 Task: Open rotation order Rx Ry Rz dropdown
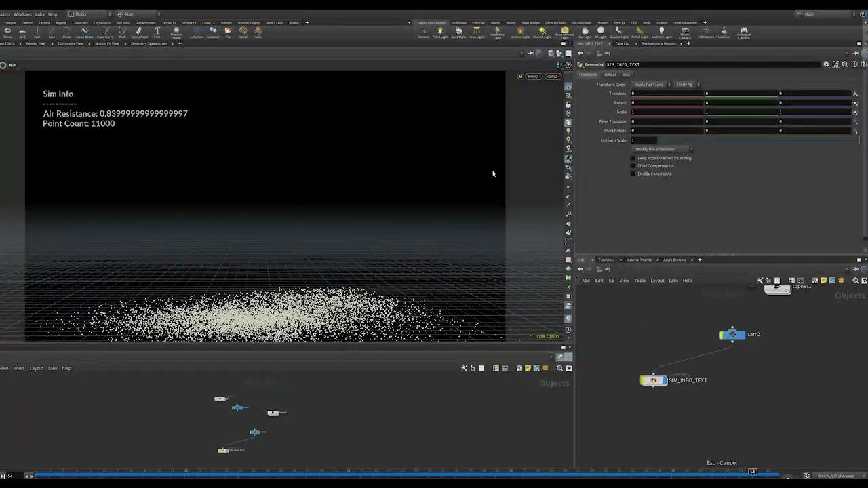[687, 85]
